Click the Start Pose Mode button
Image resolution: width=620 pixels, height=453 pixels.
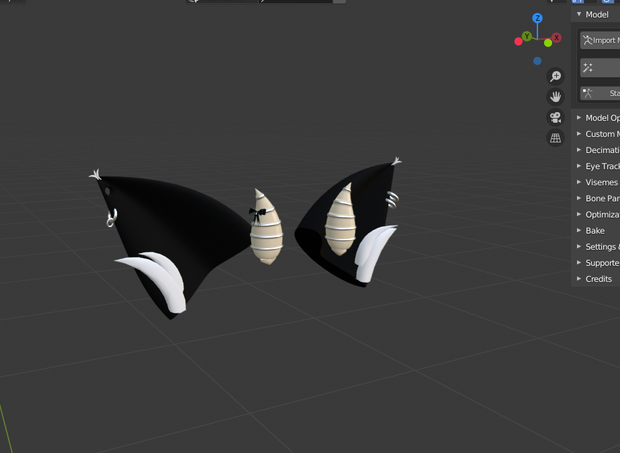[x=600, y=93]
